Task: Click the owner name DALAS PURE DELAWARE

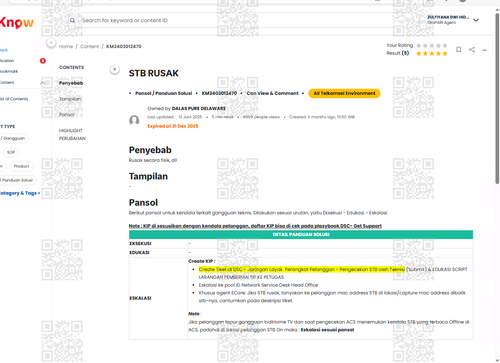Action: coord(199,108)
